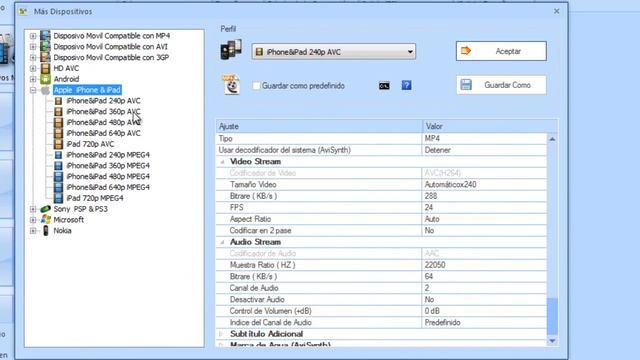Screen dimensions: 640x360
Task: Click the Muestra Ratio value 22050
Action: 435,265
